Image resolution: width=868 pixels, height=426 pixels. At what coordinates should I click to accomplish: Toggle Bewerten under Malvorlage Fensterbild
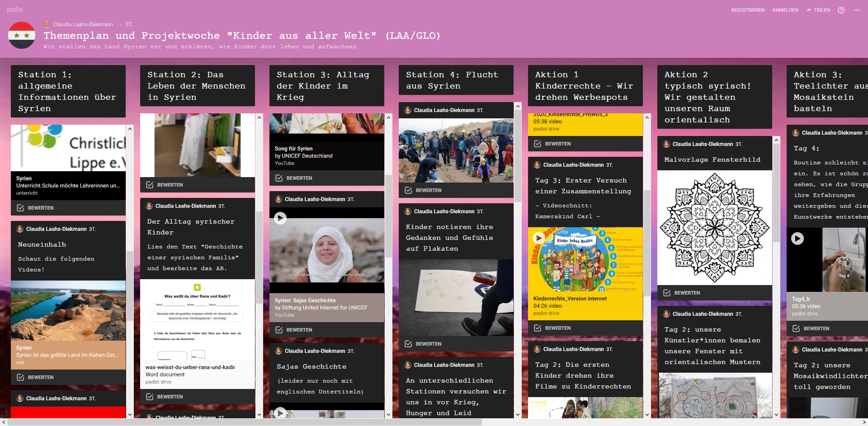pyautogui.click(x=682, y=293)
